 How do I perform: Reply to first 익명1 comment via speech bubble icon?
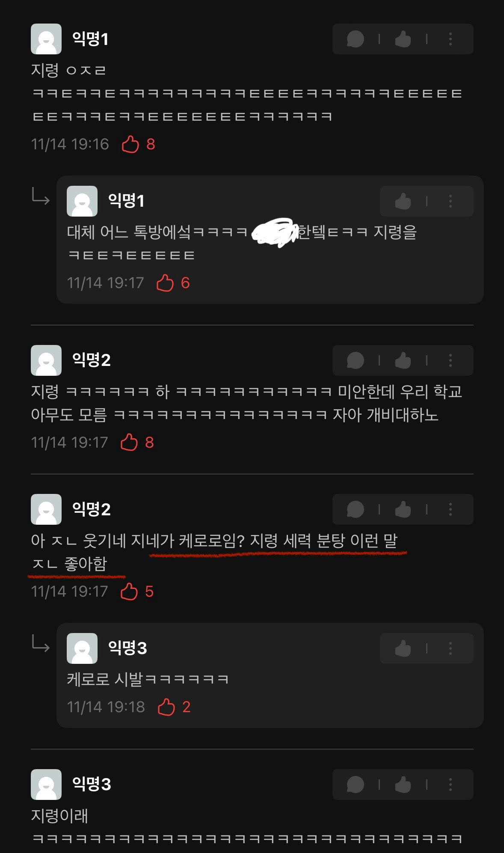click(356, 39)
